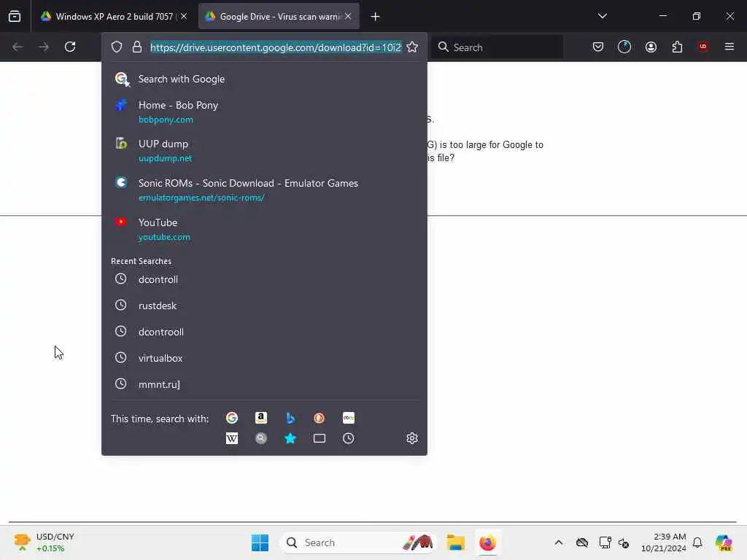Image resolution: width=747 pixels, height=560 pixels.
Task: Switch to Windows XP Aero 2 build tab
Action: [x=114, y=16]
